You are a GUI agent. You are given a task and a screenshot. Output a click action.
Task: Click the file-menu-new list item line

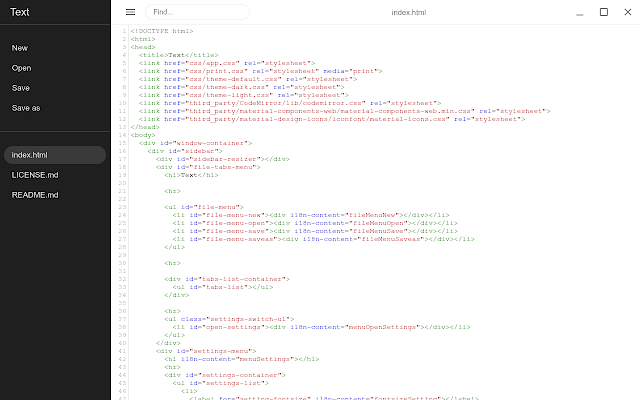311,215
